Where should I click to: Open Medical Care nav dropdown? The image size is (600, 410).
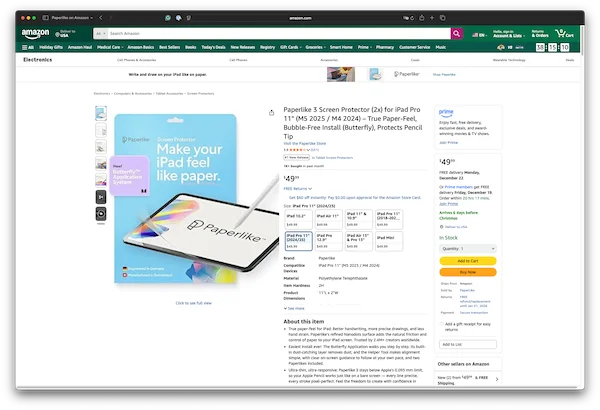(110, 47)
